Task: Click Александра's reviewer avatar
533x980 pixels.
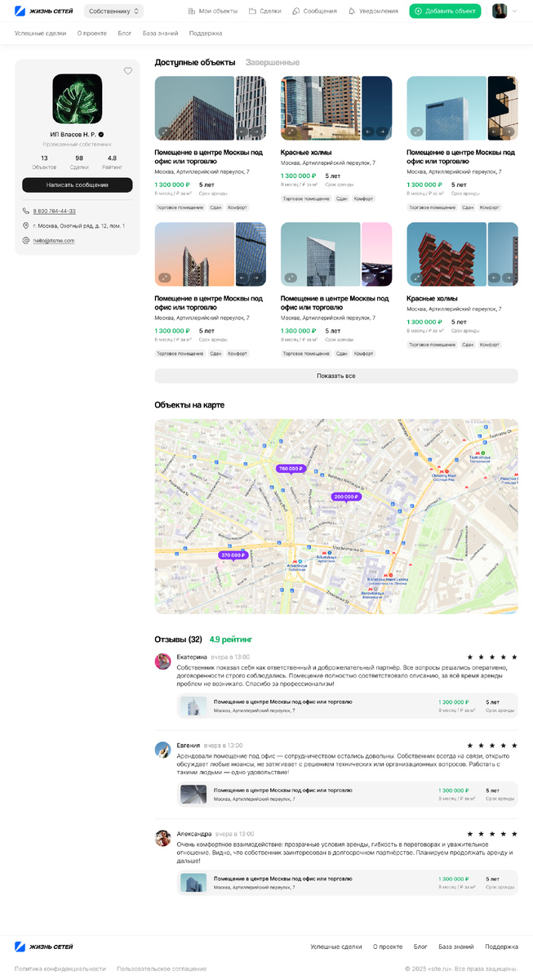Action: [x=162, y=838]
